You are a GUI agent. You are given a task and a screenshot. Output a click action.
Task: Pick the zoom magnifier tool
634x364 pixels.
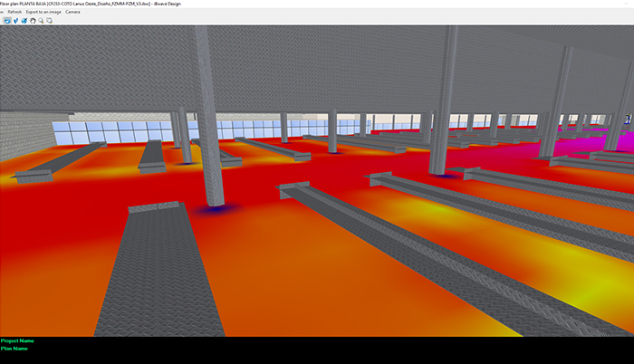coord(40,19)
